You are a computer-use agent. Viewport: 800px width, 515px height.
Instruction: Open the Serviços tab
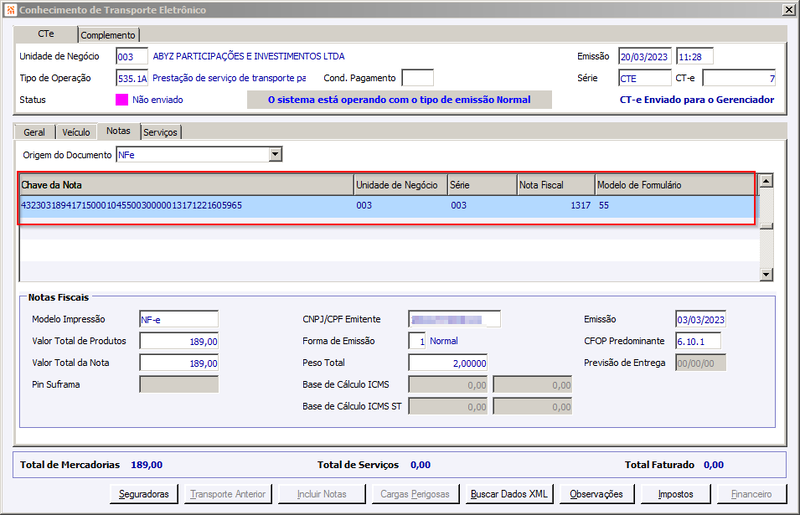160,132
